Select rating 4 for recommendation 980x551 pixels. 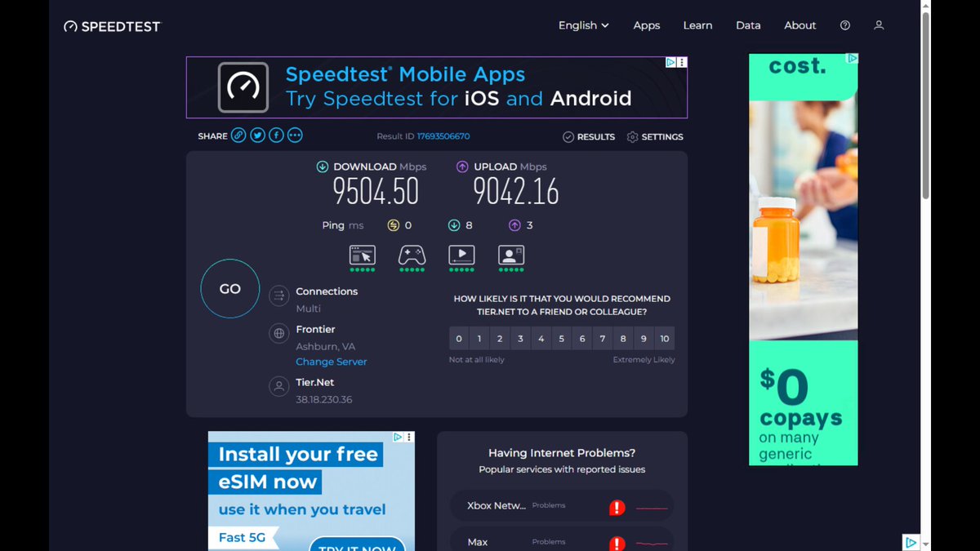click(541, 338)
